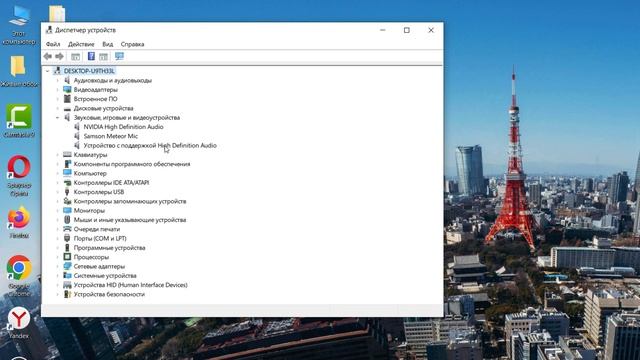The width and height of the screenshot is (640, 360).
Task: Expand Дисковые устройства category
Action: [58, 108]
